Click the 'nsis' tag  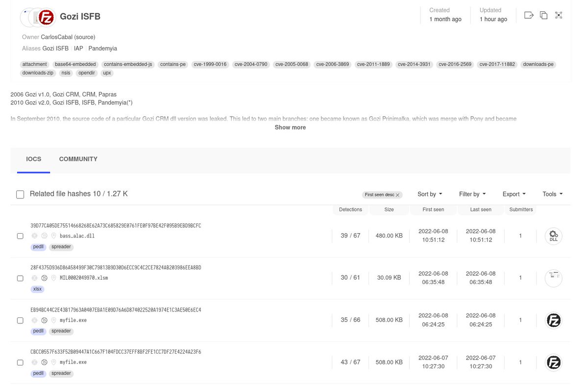65,73
